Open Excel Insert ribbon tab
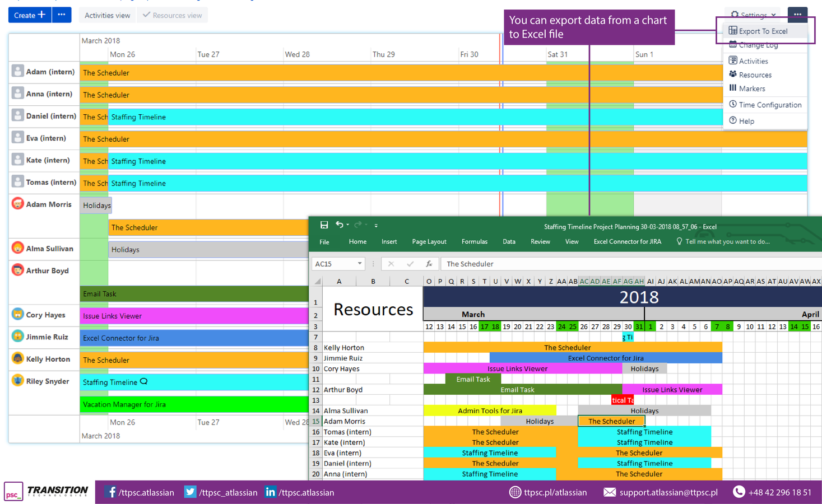 coord(389,242)
